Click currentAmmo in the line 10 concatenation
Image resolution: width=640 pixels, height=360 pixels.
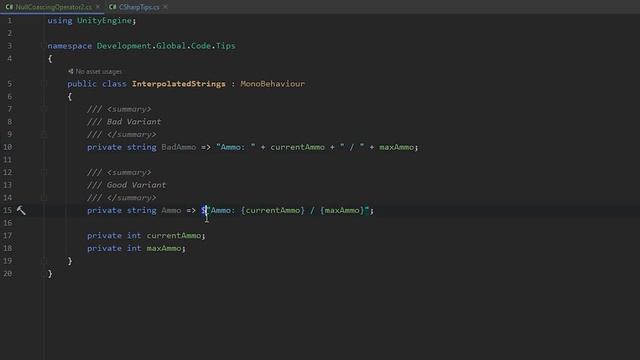298,147
